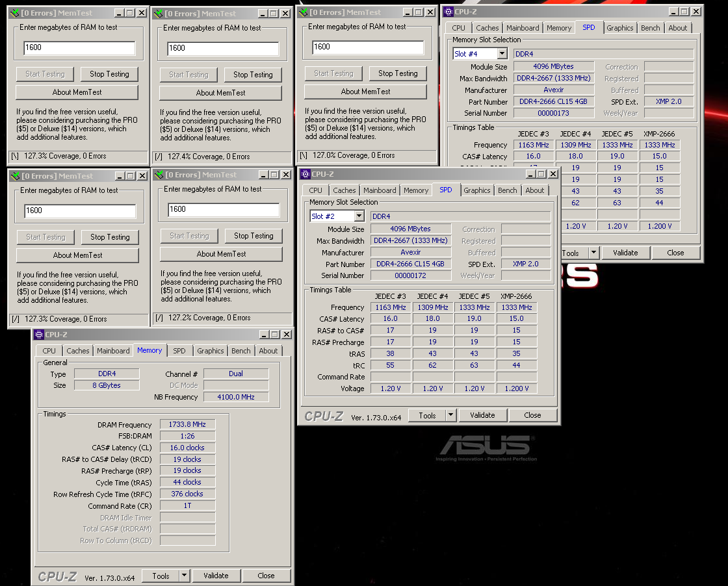The width and height of the screenshot is (728, 586).
Task: Open the Bench tab in the DRAM Frequency CPU-Z window
Action: coord(241,351)
